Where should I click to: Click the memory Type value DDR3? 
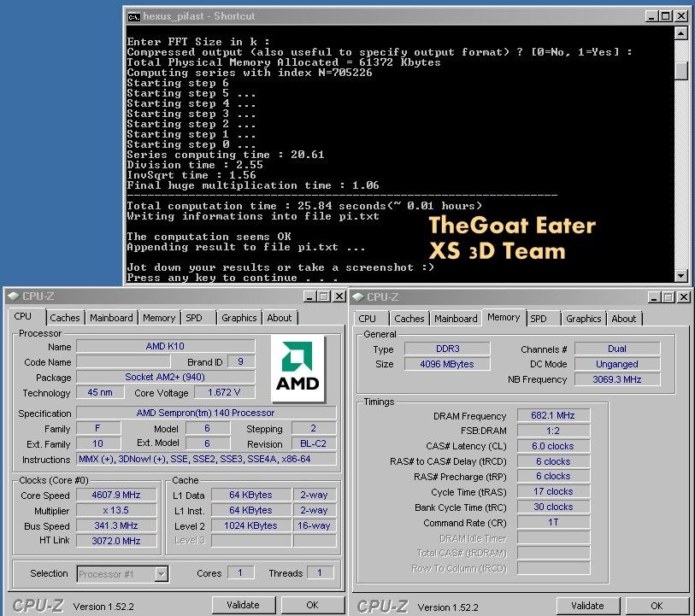448,349
